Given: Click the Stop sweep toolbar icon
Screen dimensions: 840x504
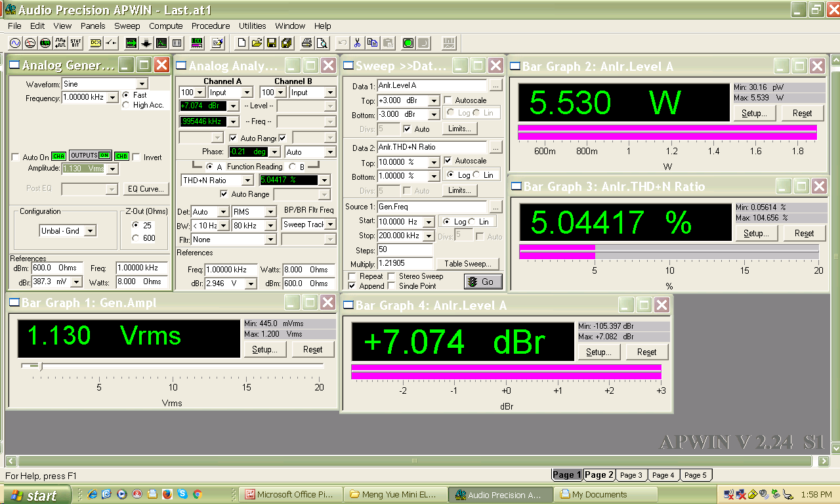Looking at the screenshot, I should coord(423,43).
